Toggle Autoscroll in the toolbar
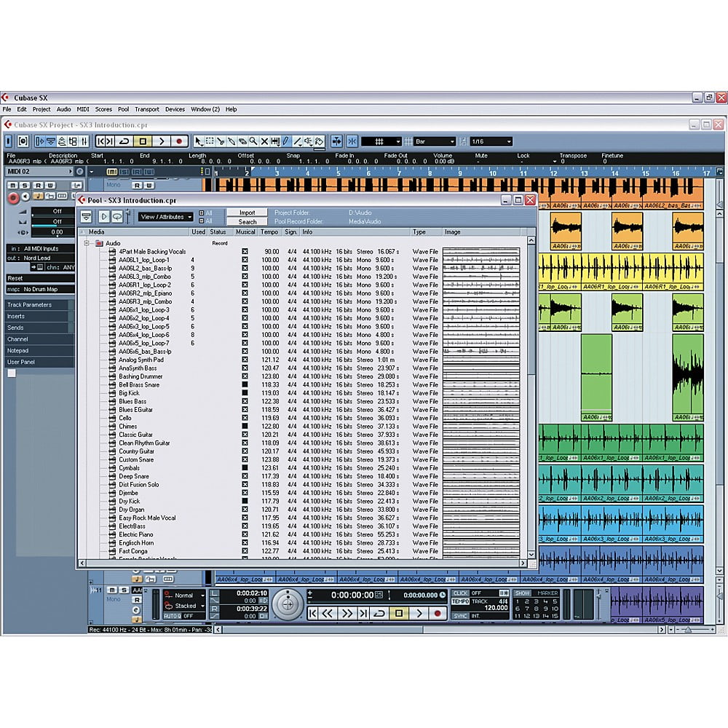 pyautogui.click(x=337, y=142)
